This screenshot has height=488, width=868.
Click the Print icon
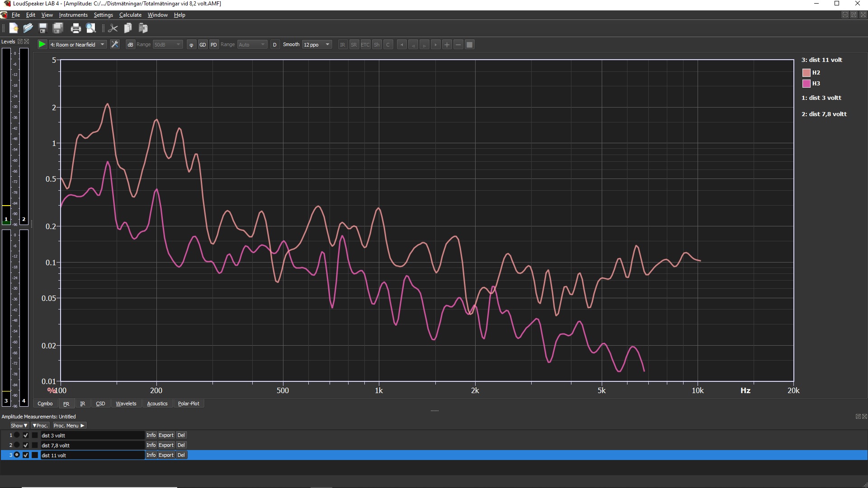tap(76, 28)
